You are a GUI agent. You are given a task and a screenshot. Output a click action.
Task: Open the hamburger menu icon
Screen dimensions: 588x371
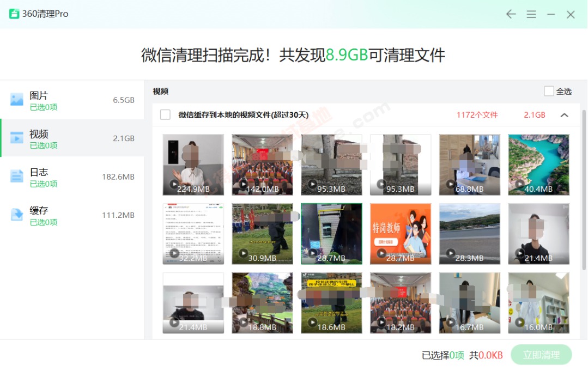click(531, 14)
